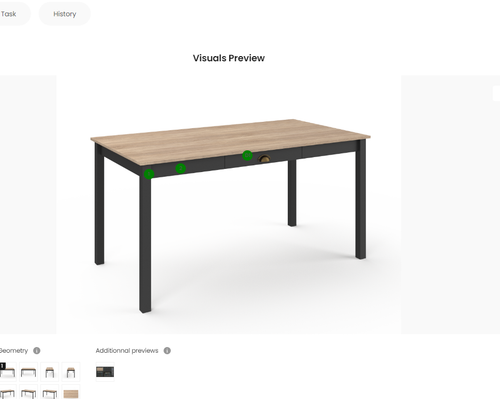
Task: Switch to the Task tab
Action: tap(9, 14)
